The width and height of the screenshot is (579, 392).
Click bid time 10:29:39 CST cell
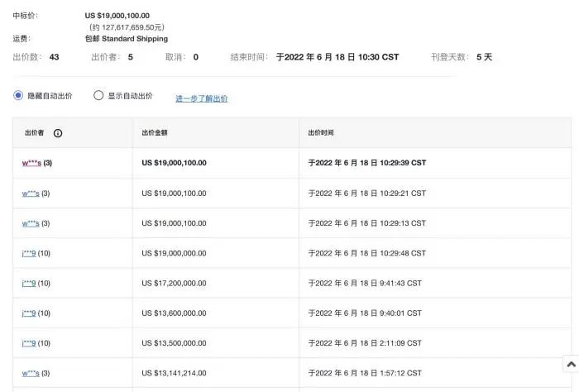coord(367,163)
